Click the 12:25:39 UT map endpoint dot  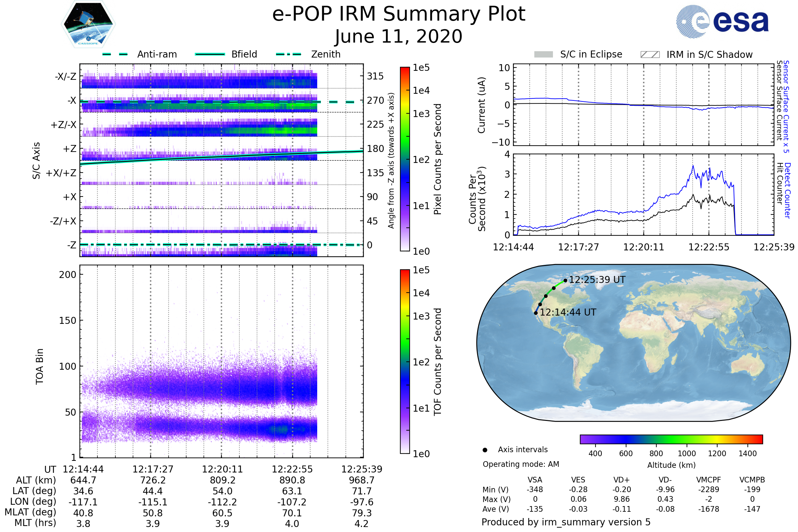coord(565,281)
